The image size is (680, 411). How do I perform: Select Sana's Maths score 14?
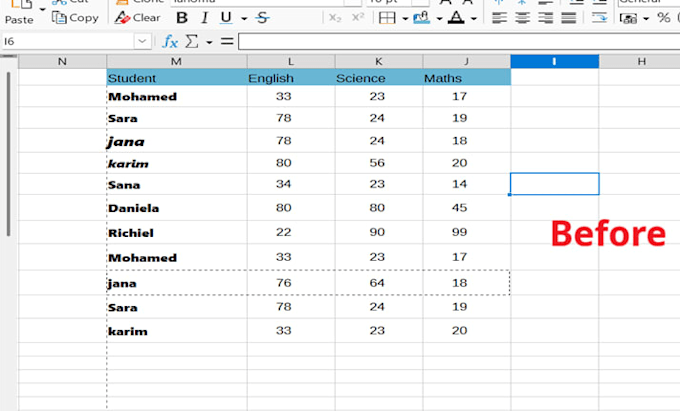coord(467,184)
